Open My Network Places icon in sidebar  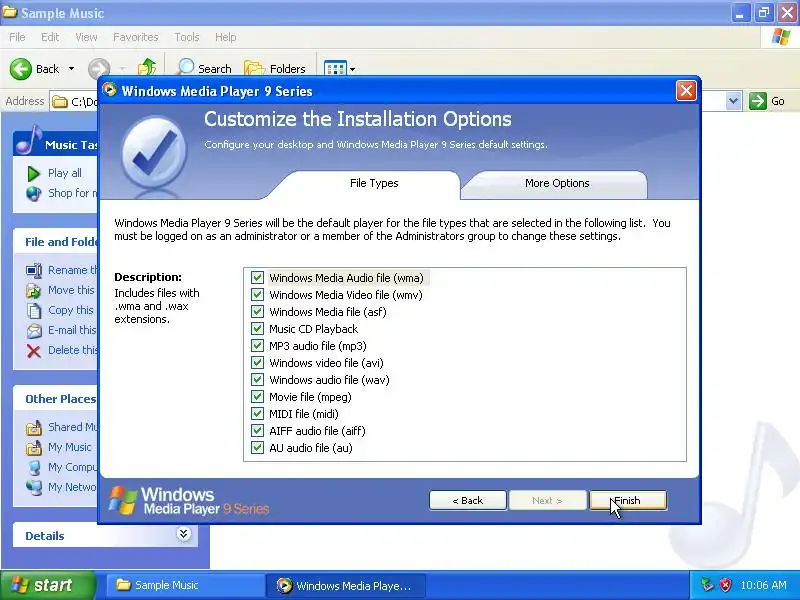(x=34, y=487)
